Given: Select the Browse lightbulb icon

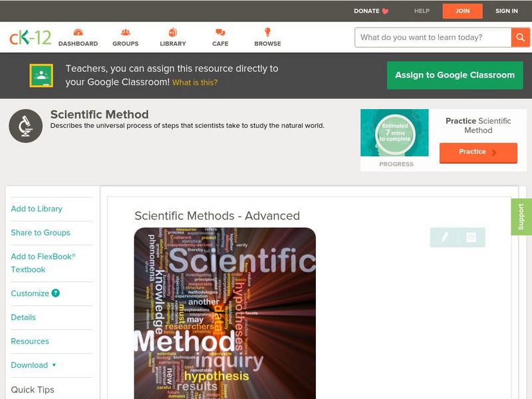Looking at the screenshot, I should pyautogui.click(x=267, y=31).
